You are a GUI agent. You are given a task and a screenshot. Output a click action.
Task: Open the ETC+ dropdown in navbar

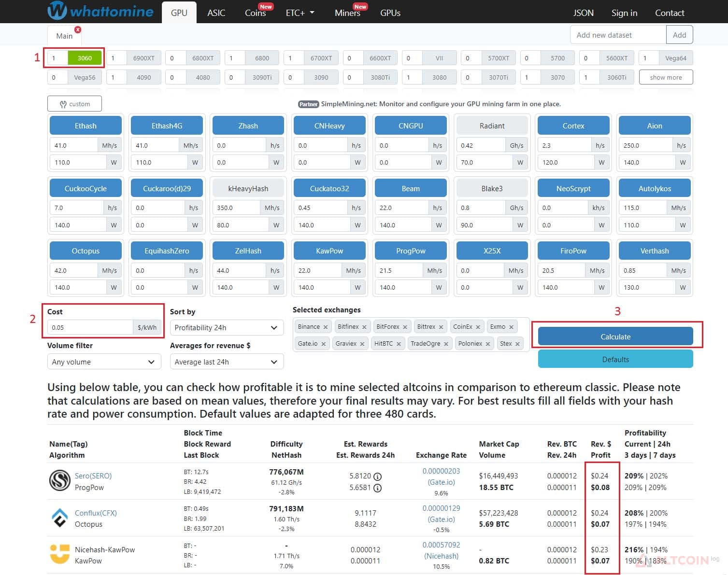point(300,13)
